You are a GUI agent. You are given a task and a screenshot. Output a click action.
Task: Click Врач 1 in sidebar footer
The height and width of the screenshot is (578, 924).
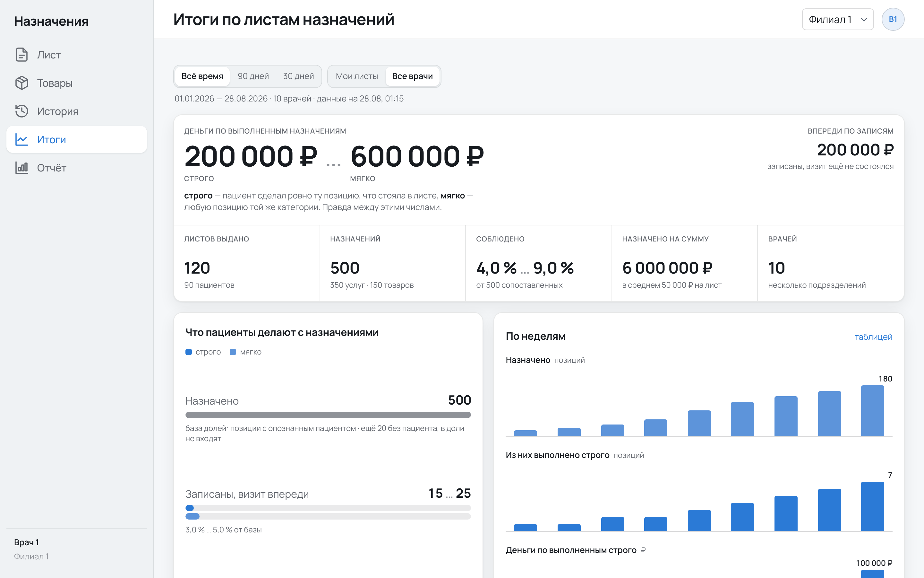coord(26,542)
